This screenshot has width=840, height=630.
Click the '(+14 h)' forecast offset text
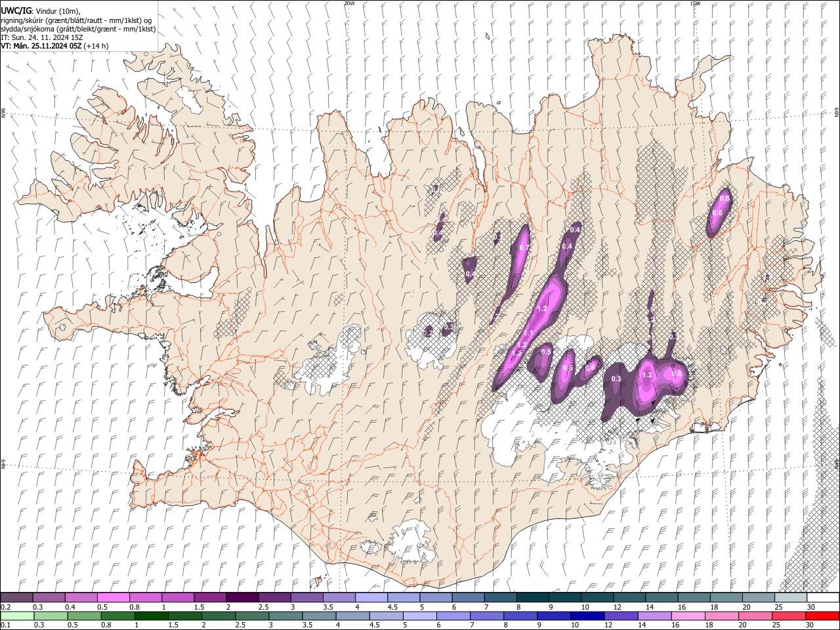97,46
